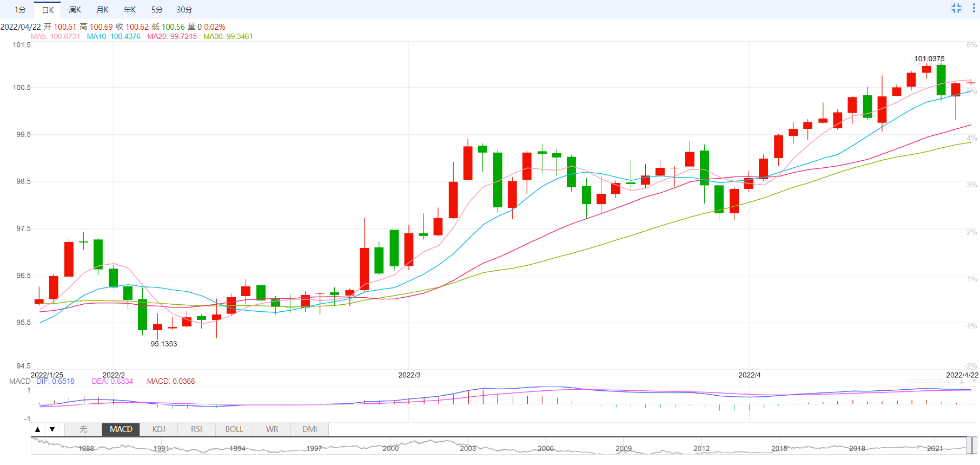Open the 年K yearly chart tab
Viewport: 980px width, 465px height.
(130, 10)
